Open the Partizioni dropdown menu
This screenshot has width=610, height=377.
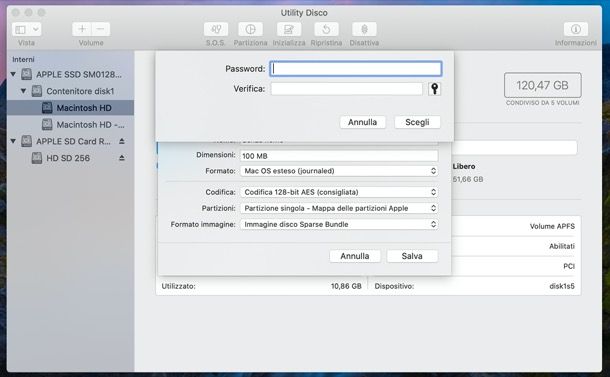[x=339, y=208]
